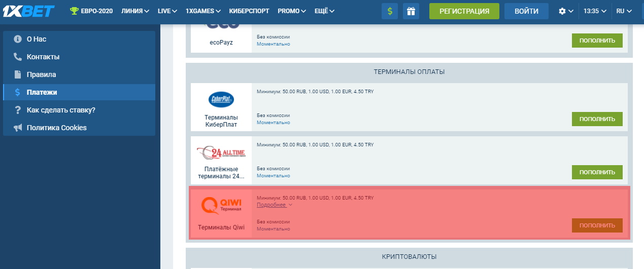Viewport: 644px width, 269px height.
Task: Open the dollar sign payments icon
Action: tap(390, 11)
